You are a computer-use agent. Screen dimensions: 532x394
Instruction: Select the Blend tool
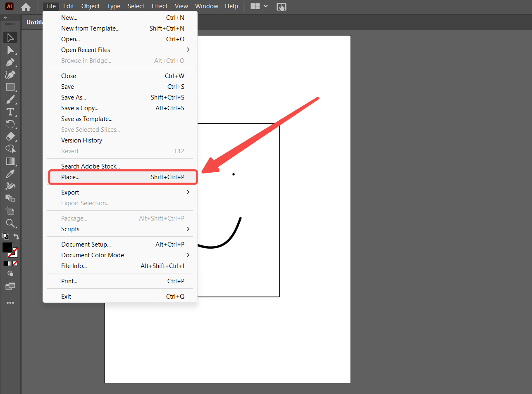[x=10, y=199]
